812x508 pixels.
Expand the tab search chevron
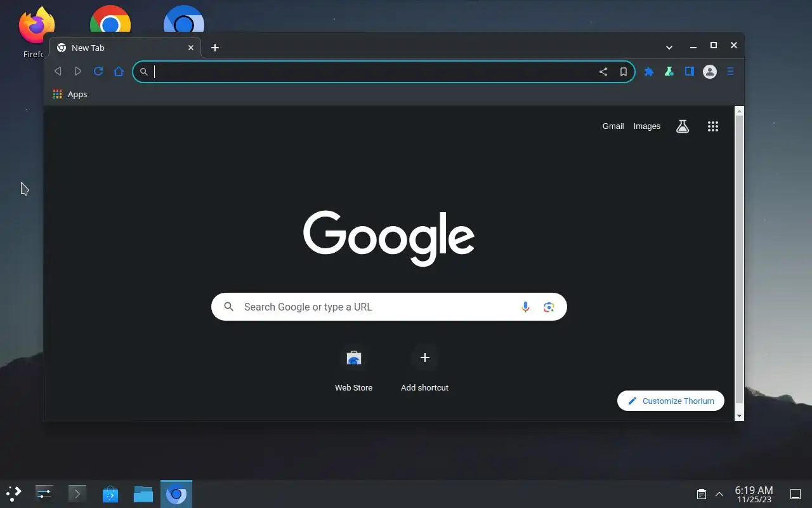pyautogui.click(x=669, y=48)
